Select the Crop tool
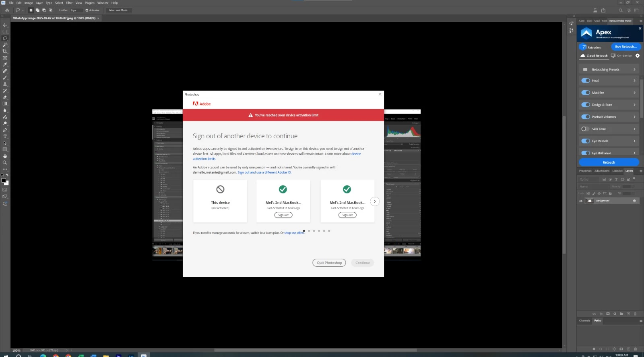This screenshot has width=644, height=357. click(5, 51)
